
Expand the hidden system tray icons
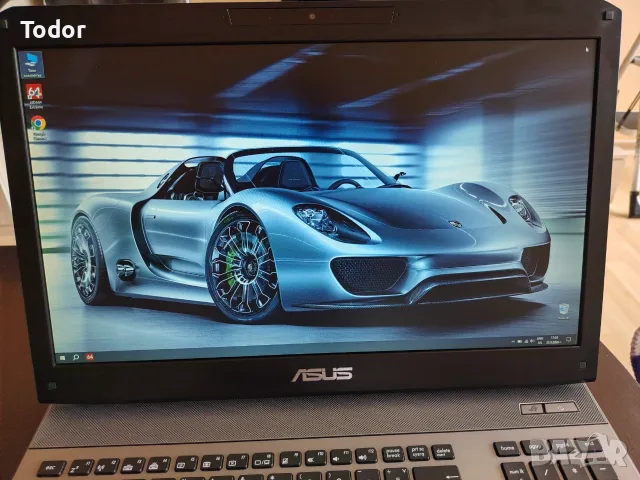[513, 342]
